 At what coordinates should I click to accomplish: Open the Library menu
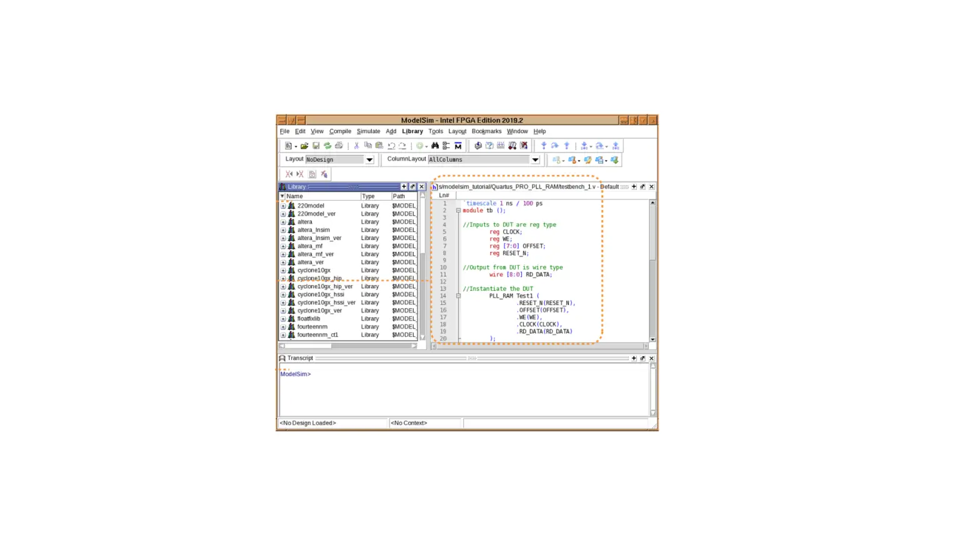pos(412,131)
